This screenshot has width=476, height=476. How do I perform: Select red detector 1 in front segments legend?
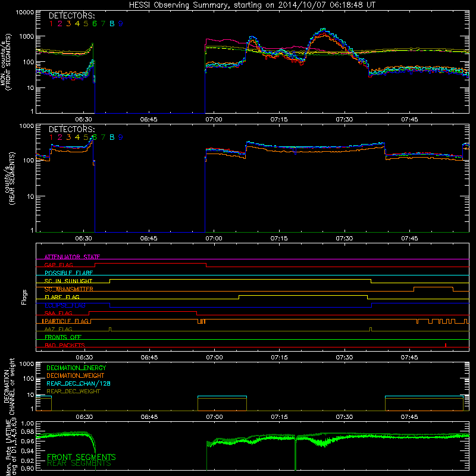[x=51, y=24]
